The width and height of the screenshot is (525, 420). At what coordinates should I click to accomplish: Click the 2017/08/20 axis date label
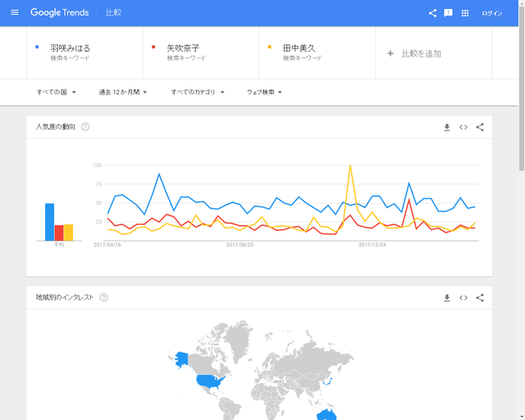[x=240, y=244]
